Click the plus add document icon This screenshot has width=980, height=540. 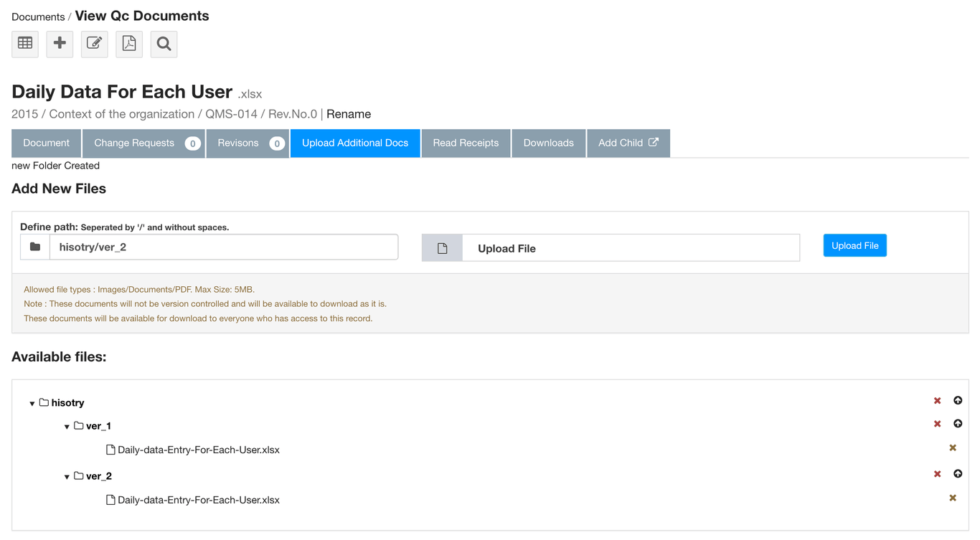60,44
